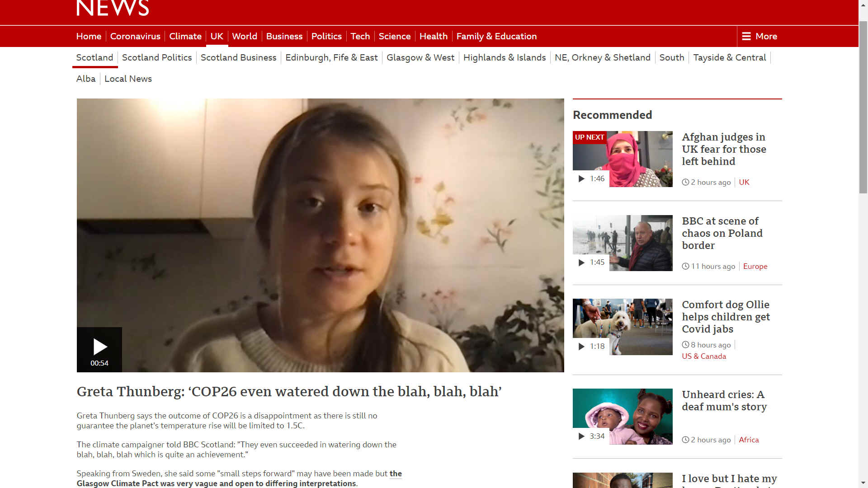Open the Climate section
The image size is (868, 488).
(x=185, y=36)
